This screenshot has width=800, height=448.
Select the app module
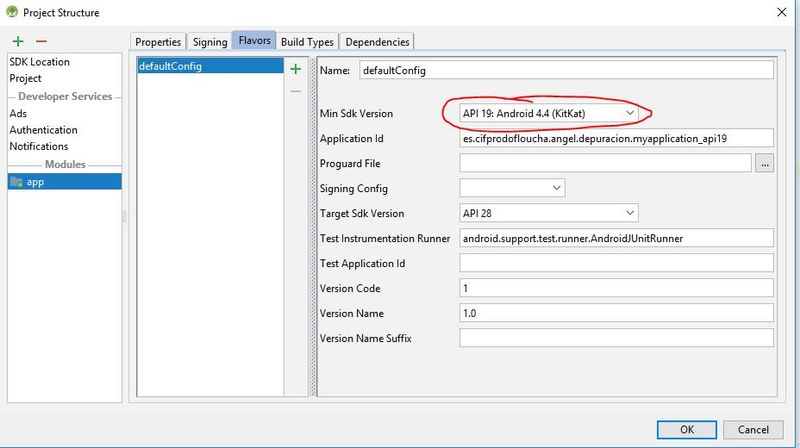tap(64, 182)
